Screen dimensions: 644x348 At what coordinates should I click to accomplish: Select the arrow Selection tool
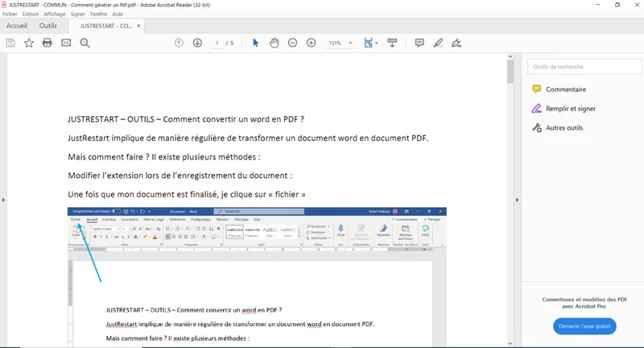point(255,43)
